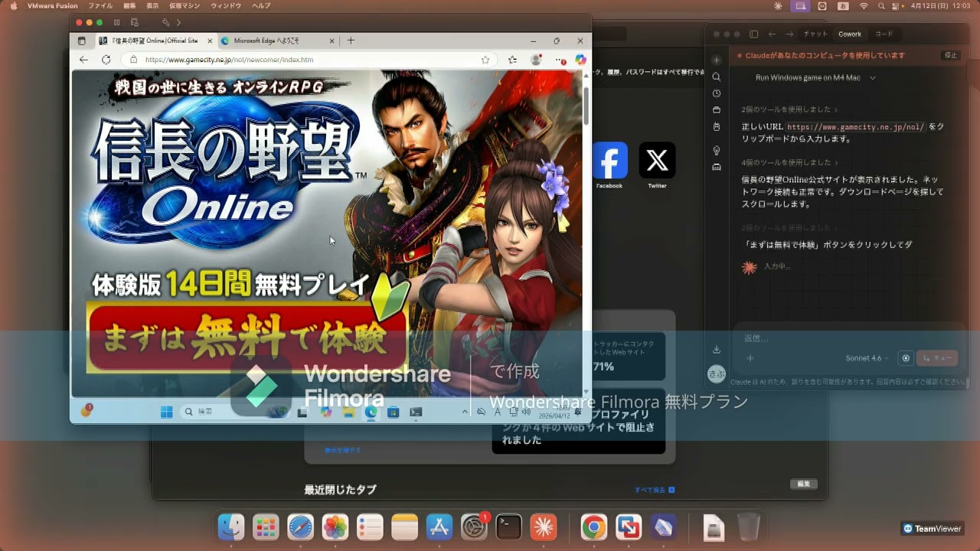
Task: Click Claude forward navigation arrow
Action: point(789,34)
